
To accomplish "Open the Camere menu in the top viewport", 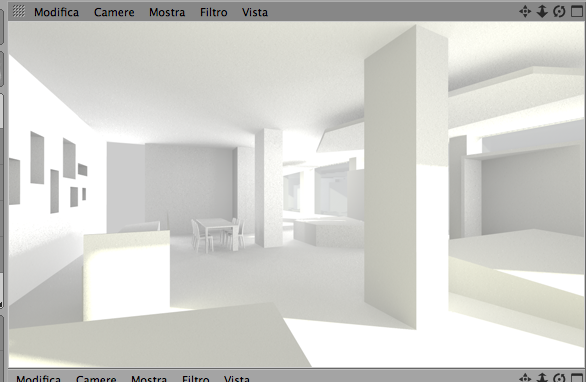I will [114, 12].
